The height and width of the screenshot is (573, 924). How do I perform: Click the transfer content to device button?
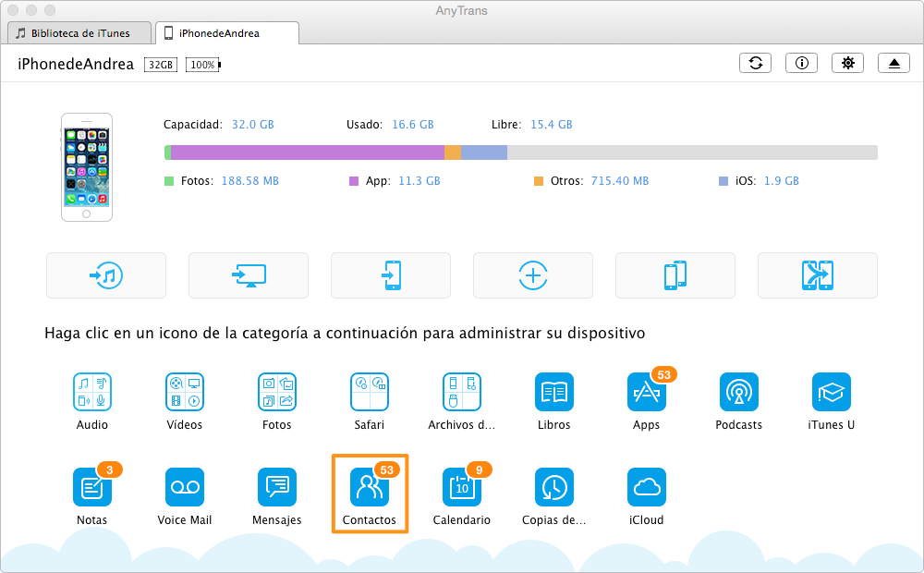(391, 275)
